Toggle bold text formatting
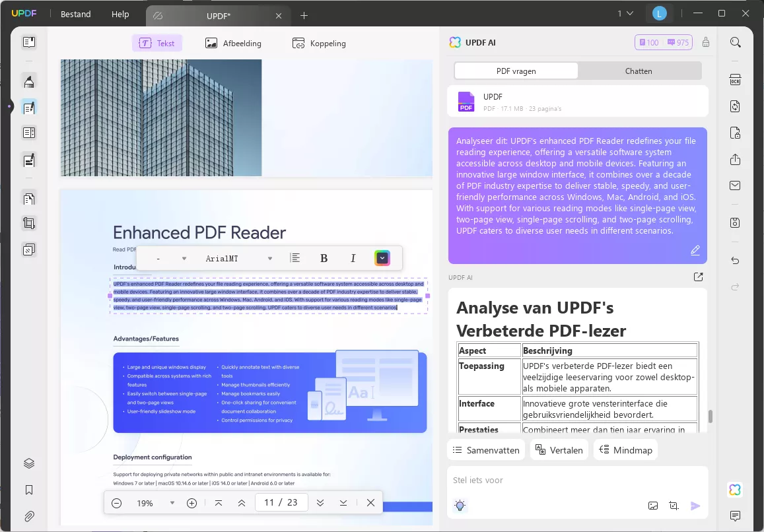Screen dimensions: 764x532 (324, 258)
